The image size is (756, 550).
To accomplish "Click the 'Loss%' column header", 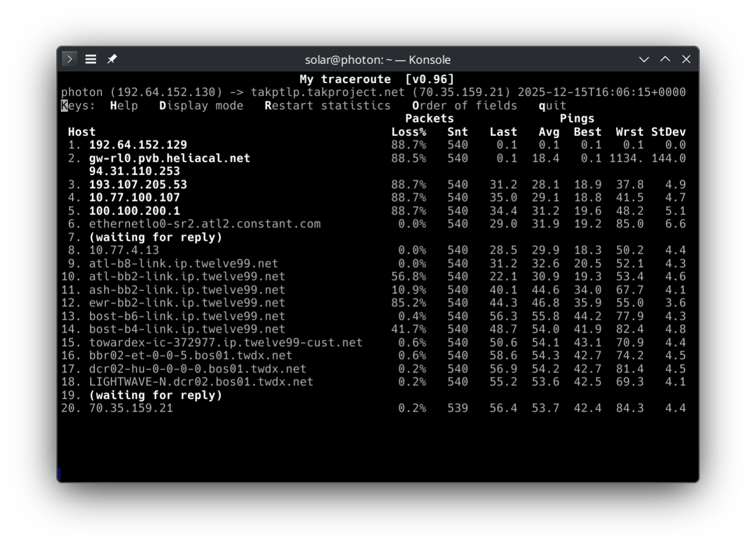I will [408, 132].
